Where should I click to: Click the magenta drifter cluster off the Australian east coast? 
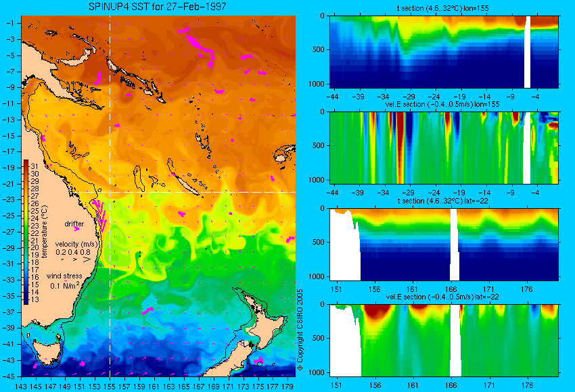(99, 216)
